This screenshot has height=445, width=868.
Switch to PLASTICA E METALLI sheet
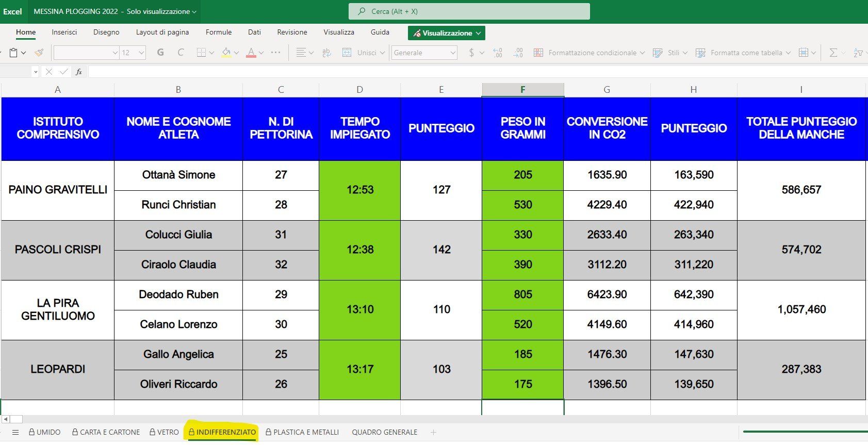click(302, 432)
